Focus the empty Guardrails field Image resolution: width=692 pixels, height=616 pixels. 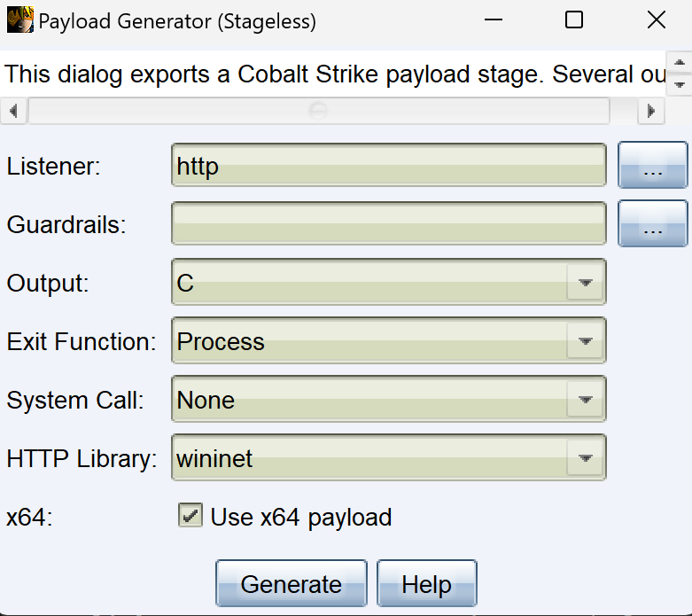coord(388,223)
